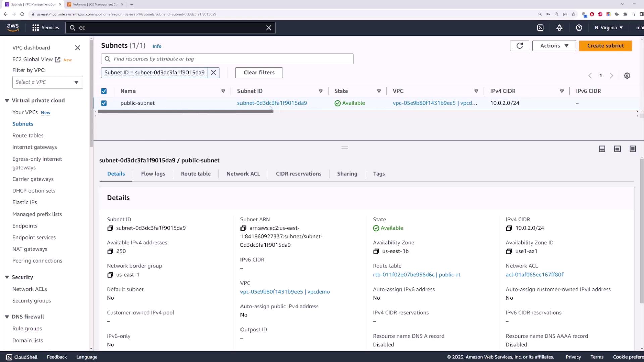Switch to the Network ACL tab
Image resolution: width=644 pixels, height=362 pixels.
tap(243, 174)
